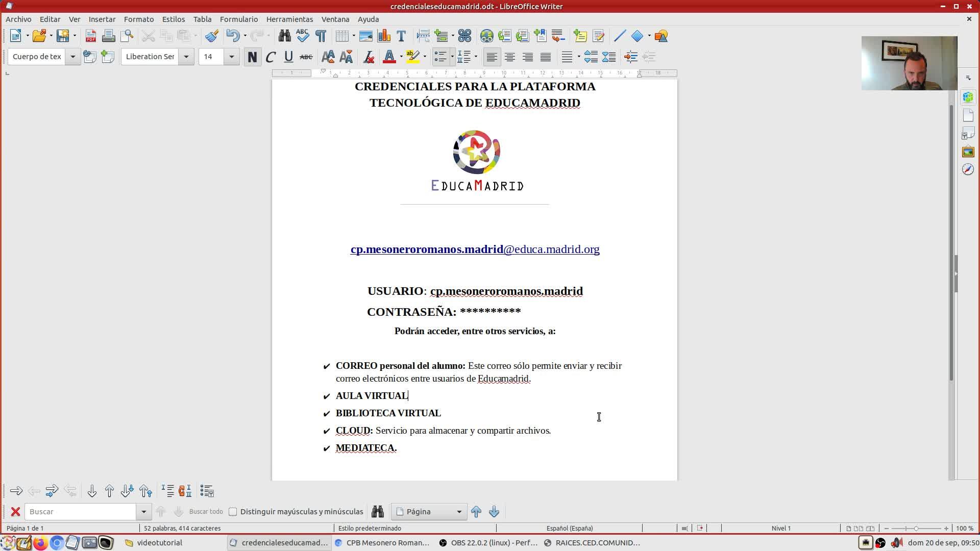Insert a chart from the toolbar
This screenshot has width=980, height=551.
click(x=384, y=36)
